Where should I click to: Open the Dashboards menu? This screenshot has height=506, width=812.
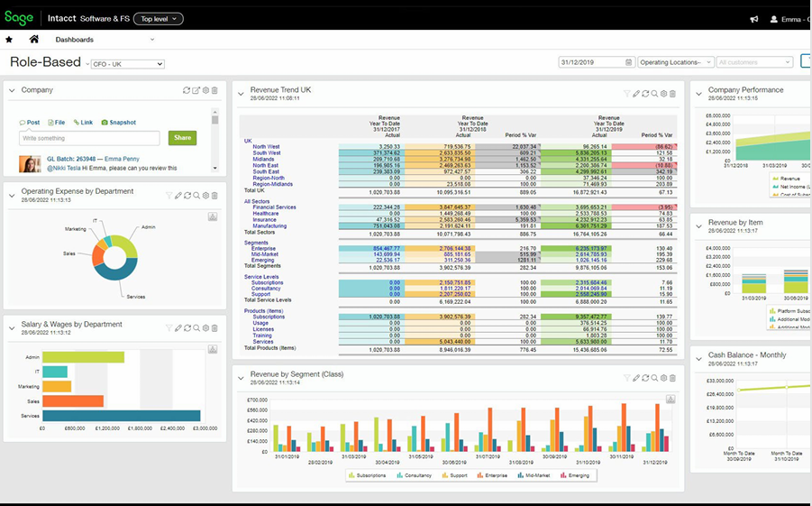(105, 40)
